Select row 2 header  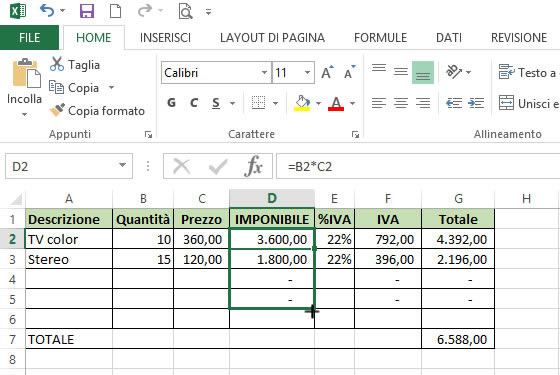click(x=12, y=239)
